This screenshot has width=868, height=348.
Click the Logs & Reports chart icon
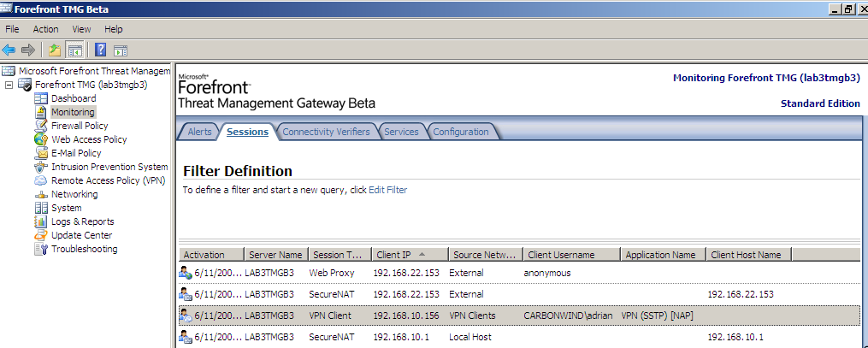click(x=42, y=221)
